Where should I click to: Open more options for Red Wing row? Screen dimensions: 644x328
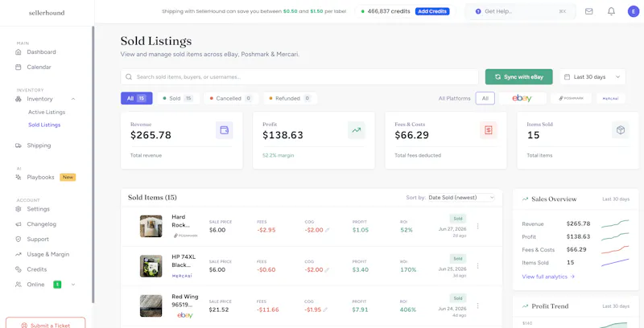pos(477,305)
